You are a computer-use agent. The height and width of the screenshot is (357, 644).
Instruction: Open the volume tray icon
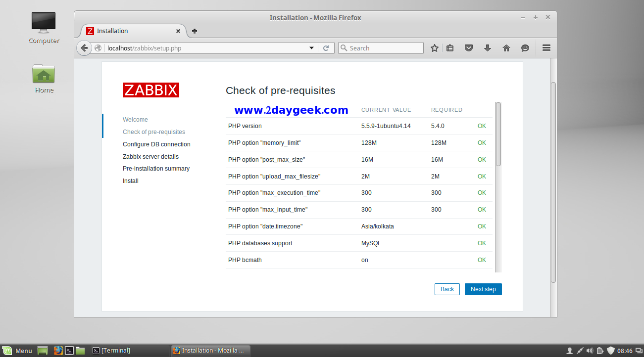(589, 351)
